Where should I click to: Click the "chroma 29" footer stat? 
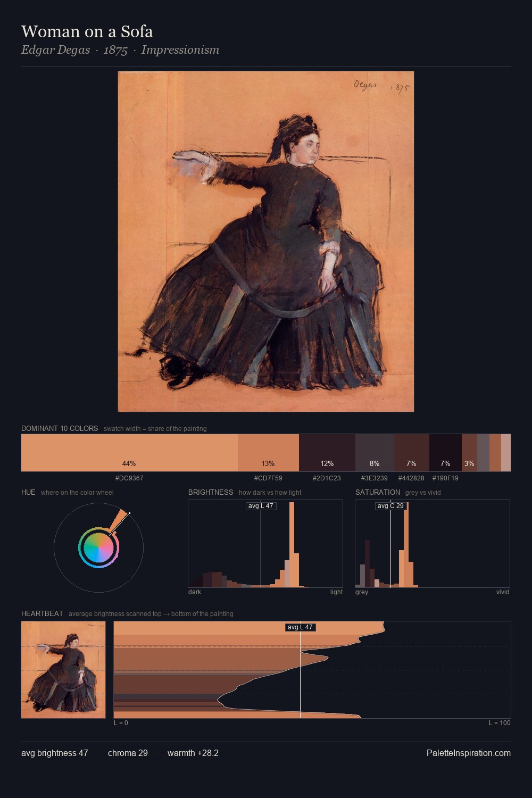click(x=128, y=753)
